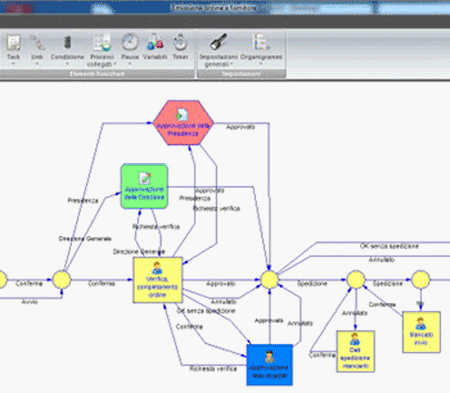The image size is (450, 393).
Task: Select the Link tool icon
Action: click(x=37, y=43)
